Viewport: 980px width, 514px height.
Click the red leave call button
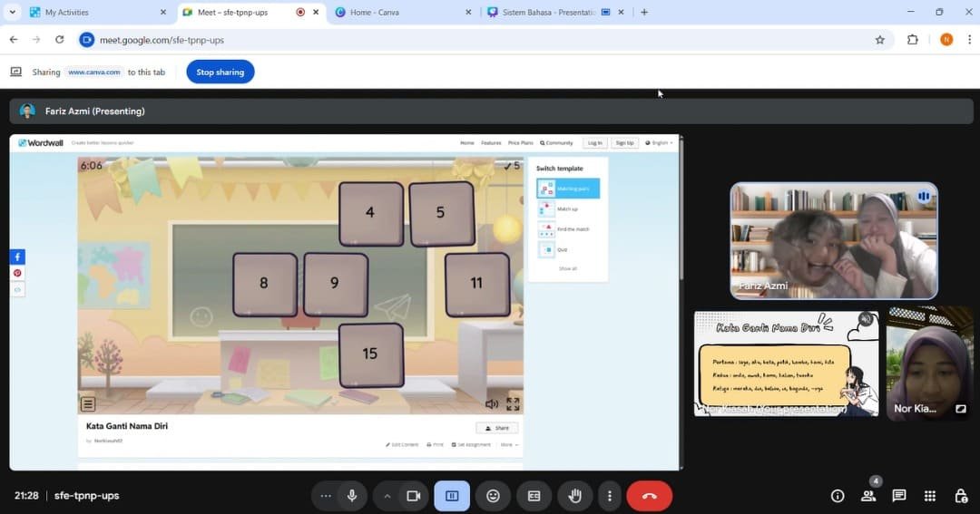649,496
